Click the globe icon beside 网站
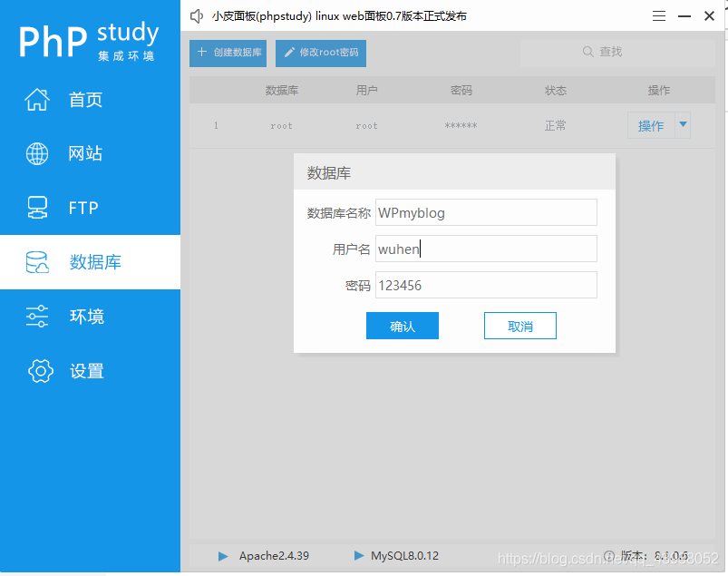 point(37,154)
